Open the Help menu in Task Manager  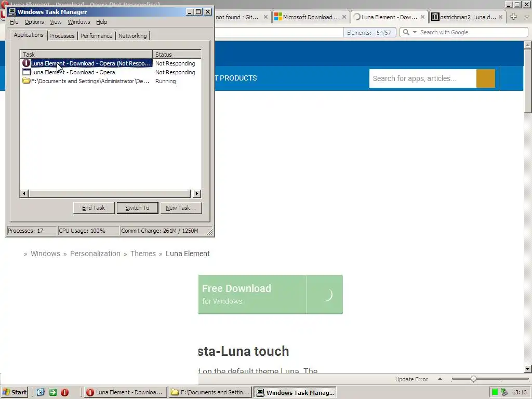pos(101,22)
